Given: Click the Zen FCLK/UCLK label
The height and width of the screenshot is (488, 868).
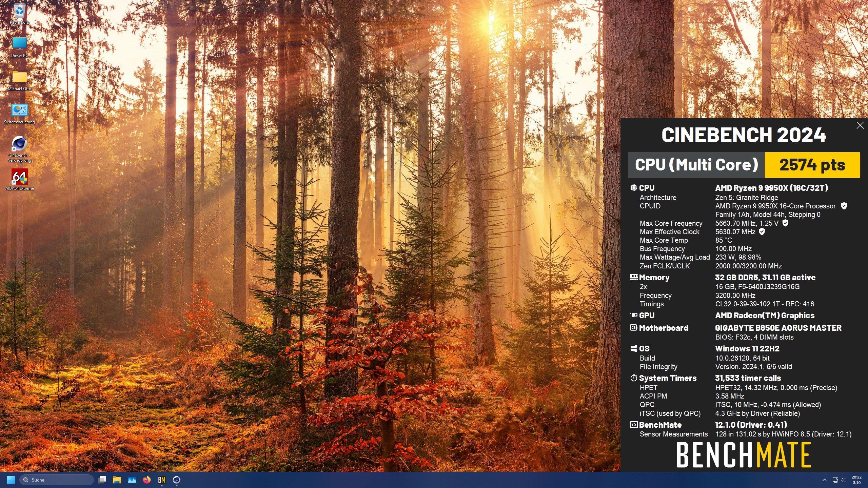Looking at the screenshot, I should point(665,266).
